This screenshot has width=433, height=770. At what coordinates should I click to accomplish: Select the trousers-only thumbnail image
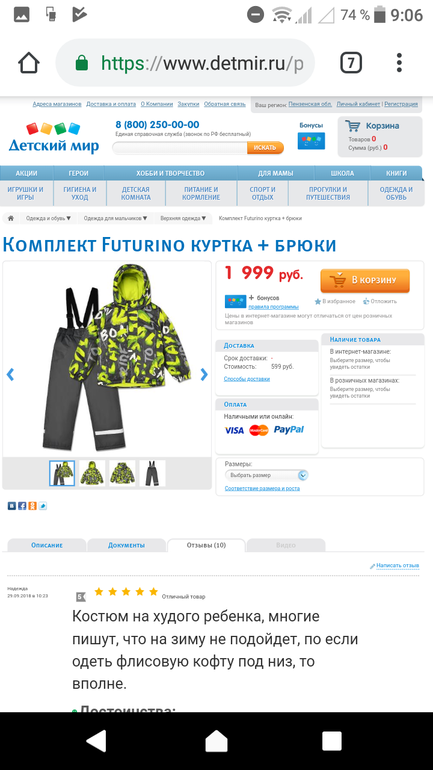152,473
